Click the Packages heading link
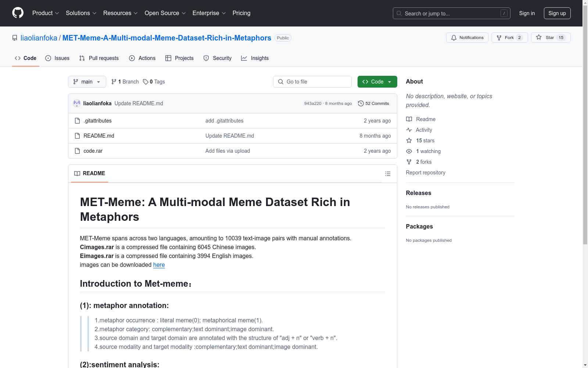Screen dimensions: 588x368 click(x=419, y=226)
